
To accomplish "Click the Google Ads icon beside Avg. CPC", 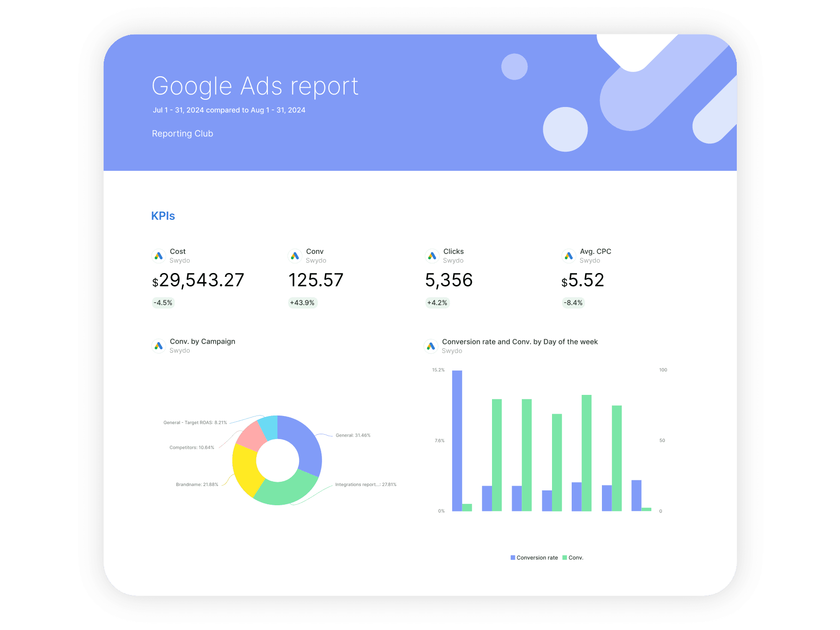I will (569, 256).
